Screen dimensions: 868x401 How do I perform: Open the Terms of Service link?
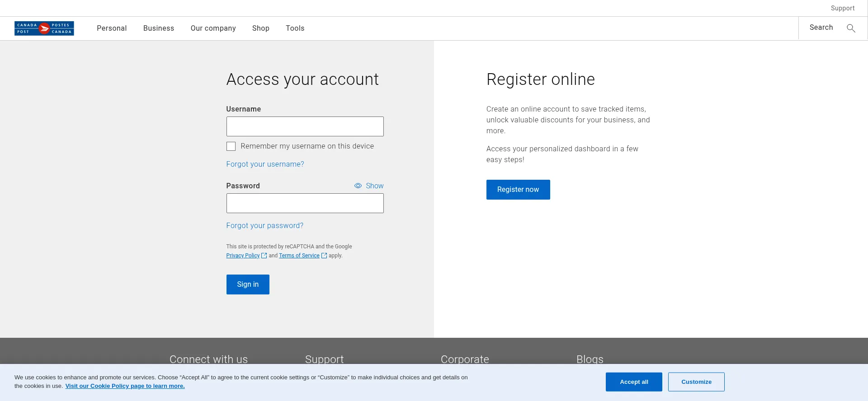[299, 256]
